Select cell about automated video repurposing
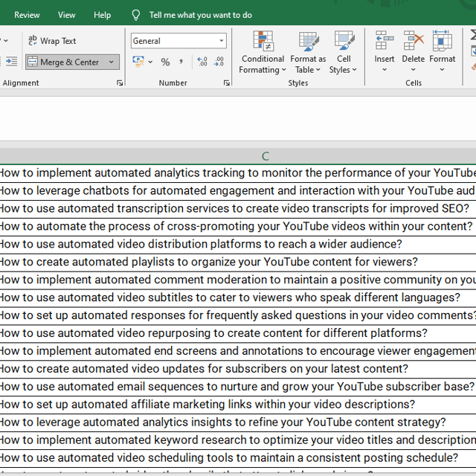 pos(238,333)
